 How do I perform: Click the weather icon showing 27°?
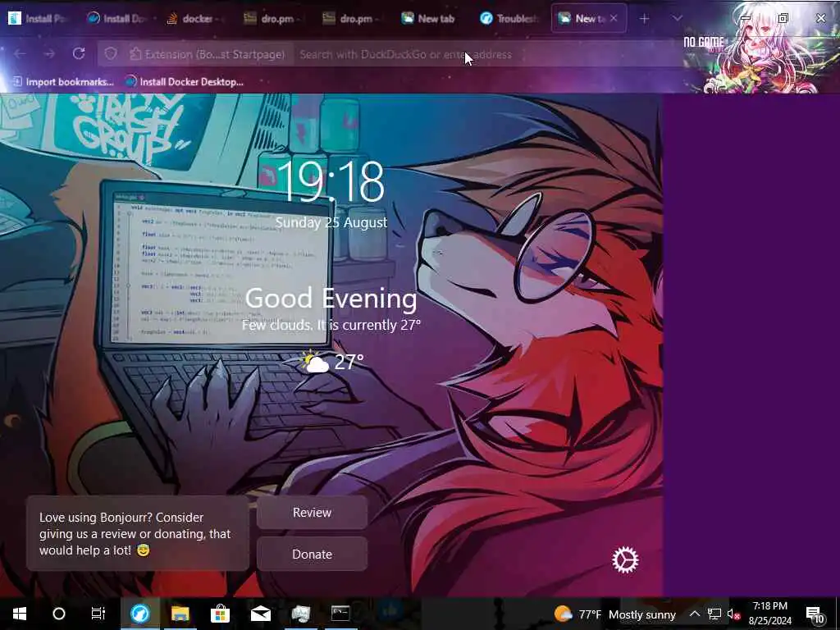click(313, 362)
